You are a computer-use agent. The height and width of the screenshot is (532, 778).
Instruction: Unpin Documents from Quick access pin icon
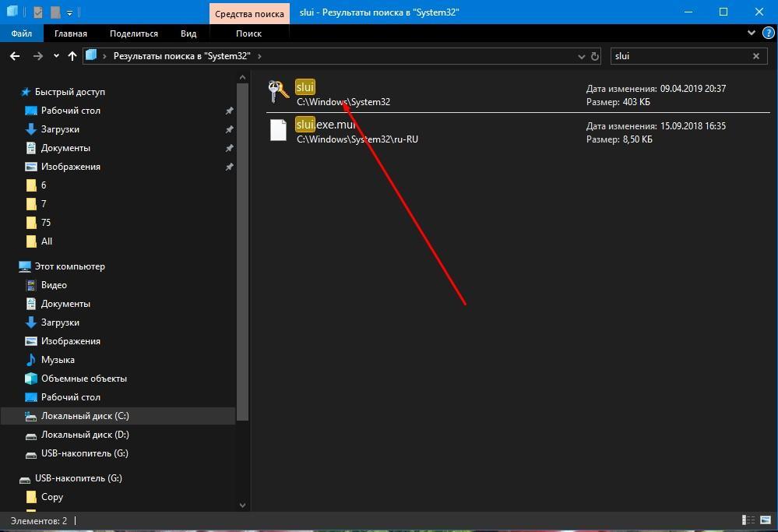229,148
